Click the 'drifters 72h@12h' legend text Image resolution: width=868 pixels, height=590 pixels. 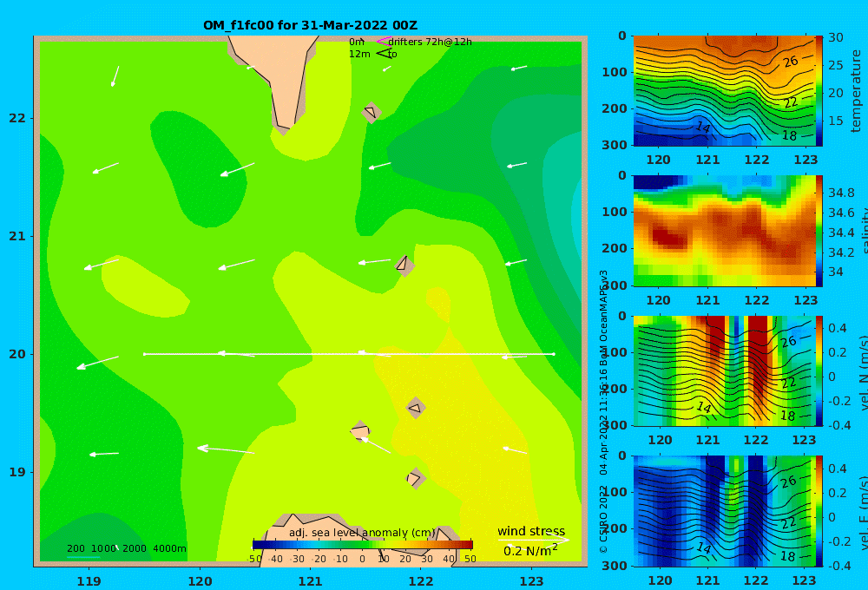pos(430,42)
